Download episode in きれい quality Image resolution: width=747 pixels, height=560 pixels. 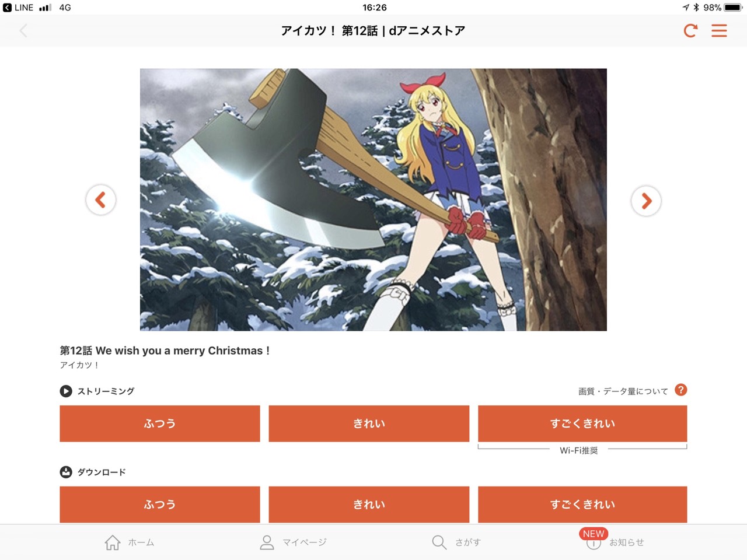[x=369, y=505]
